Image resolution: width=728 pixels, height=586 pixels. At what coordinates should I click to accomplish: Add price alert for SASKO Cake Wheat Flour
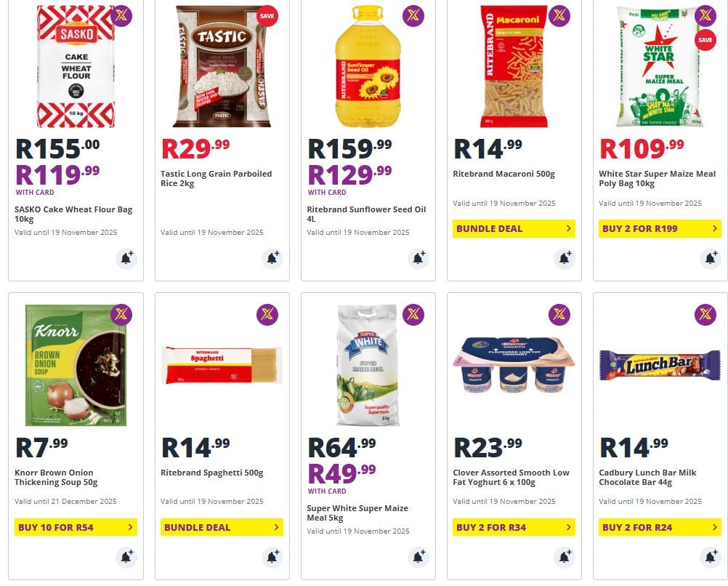(126, 258)
